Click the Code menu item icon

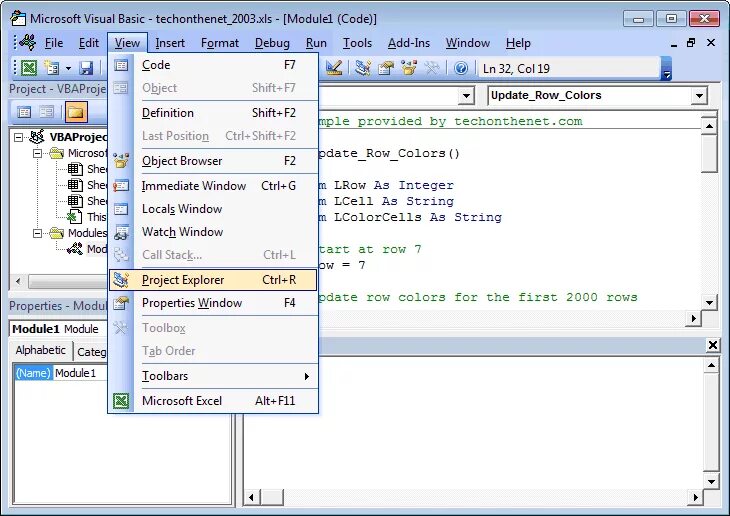coord(121,65)
